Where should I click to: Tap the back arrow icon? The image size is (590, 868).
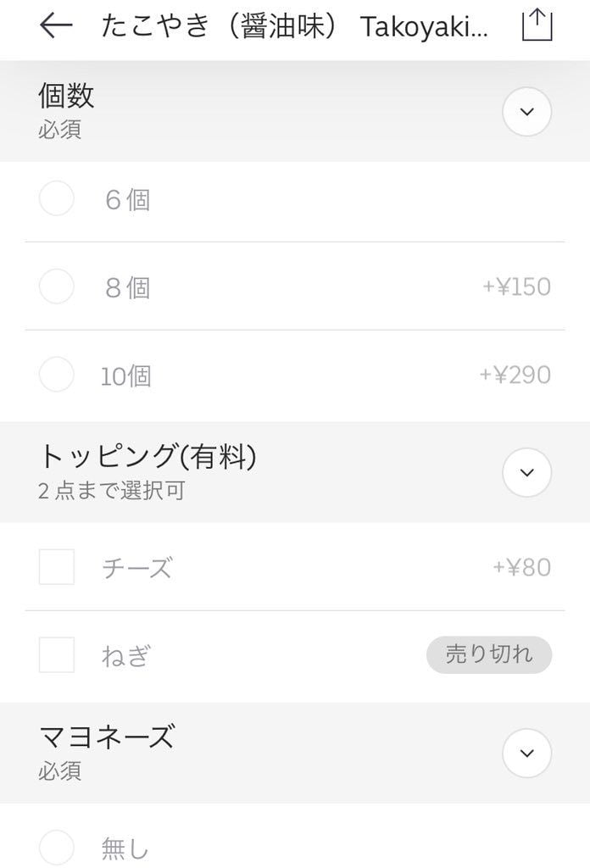pos(56,26)
